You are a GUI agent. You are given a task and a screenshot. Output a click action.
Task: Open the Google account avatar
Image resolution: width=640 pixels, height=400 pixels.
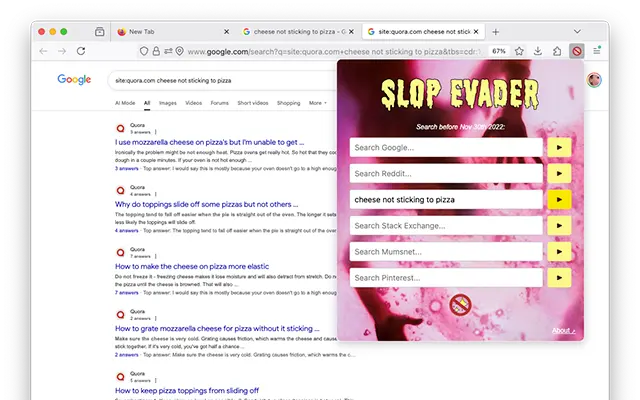pyautogui.click(x=594, y=80)
